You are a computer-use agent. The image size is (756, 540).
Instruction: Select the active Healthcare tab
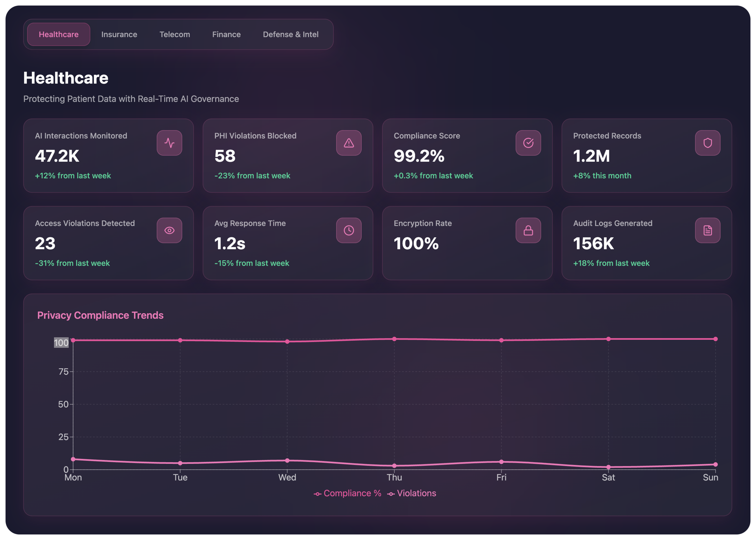(58, 35)
